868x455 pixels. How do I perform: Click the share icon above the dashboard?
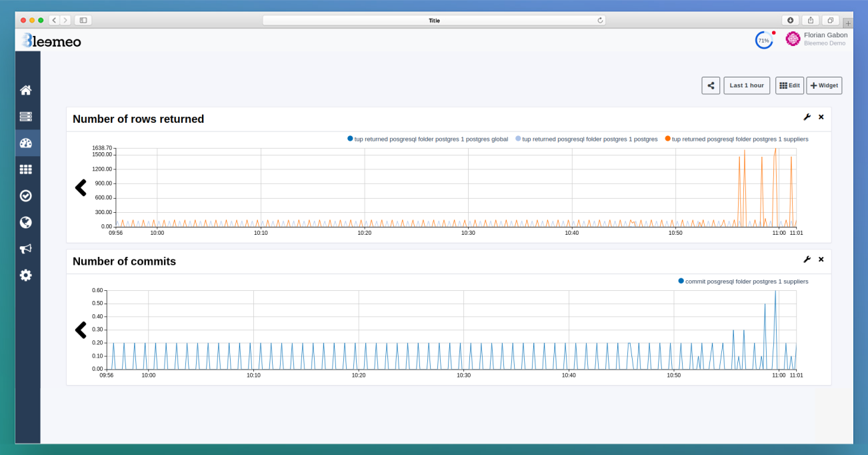tap(710, 85)
